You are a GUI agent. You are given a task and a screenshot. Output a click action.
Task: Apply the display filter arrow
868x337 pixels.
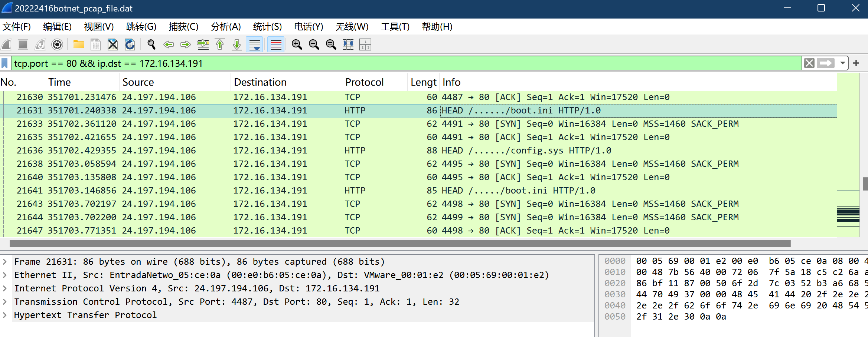826,63
